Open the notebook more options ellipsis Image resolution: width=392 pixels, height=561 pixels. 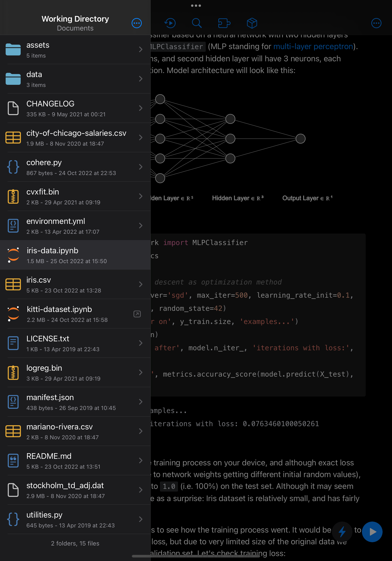(376, 23)
